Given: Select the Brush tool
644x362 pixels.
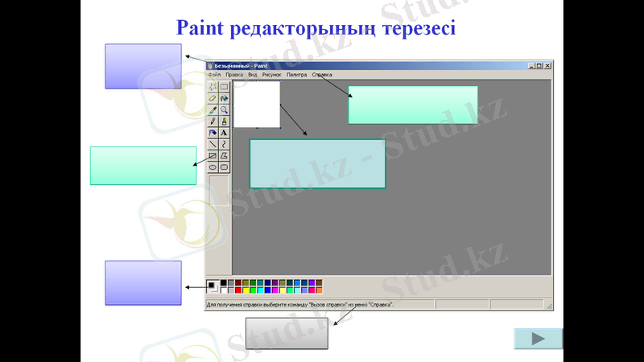Looking at the screenshot, I should tap(225, 121).
